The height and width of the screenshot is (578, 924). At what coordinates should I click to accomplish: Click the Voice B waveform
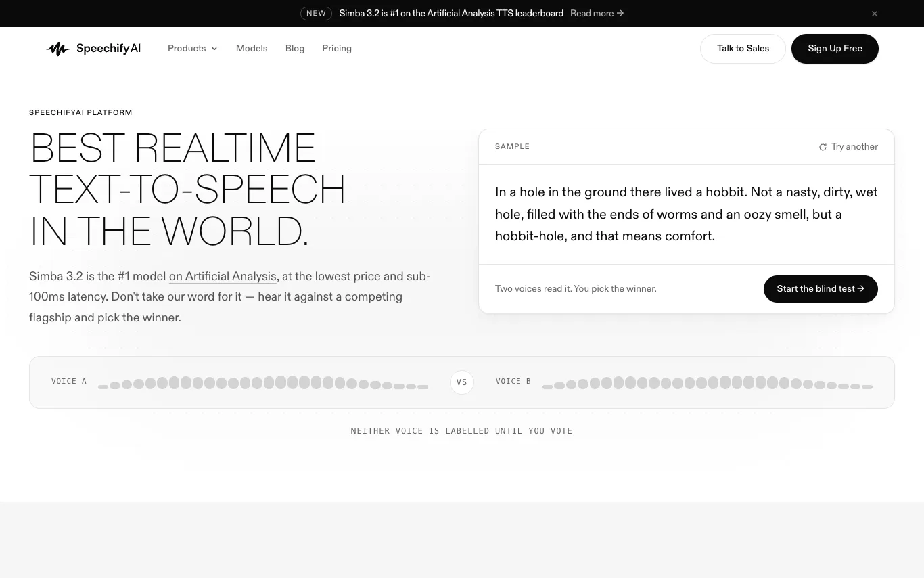(x=708, y=382)
